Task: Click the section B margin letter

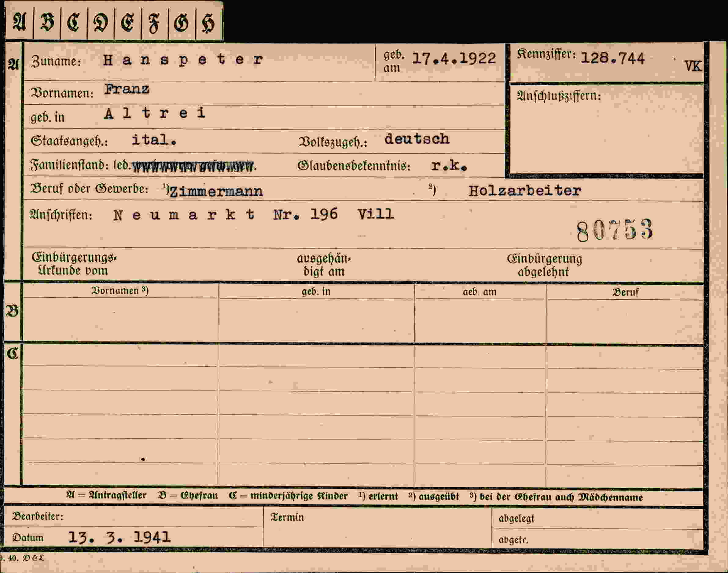Action: pyautogui.click(x=12, y=311)
